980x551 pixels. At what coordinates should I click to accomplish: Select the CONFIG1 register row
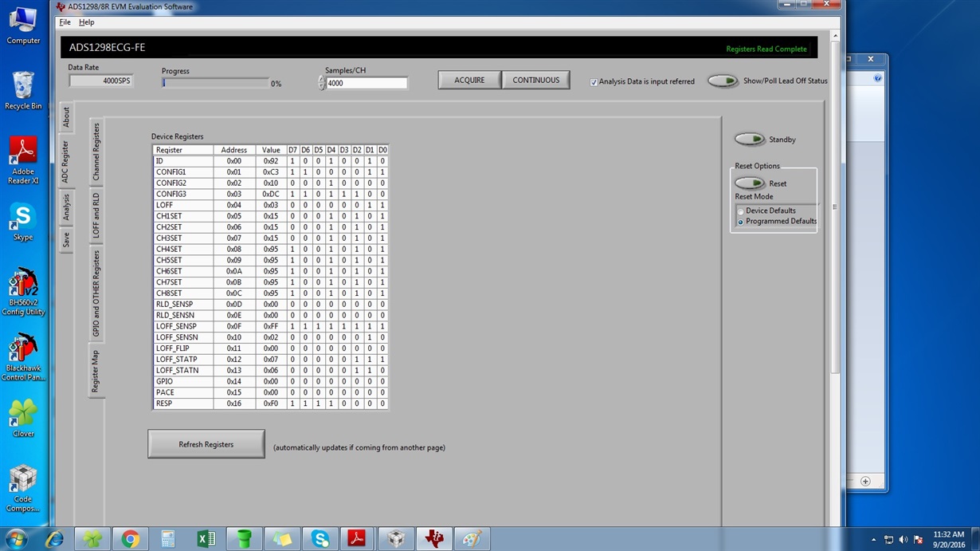pyautogui.click(x=270, y=172)
